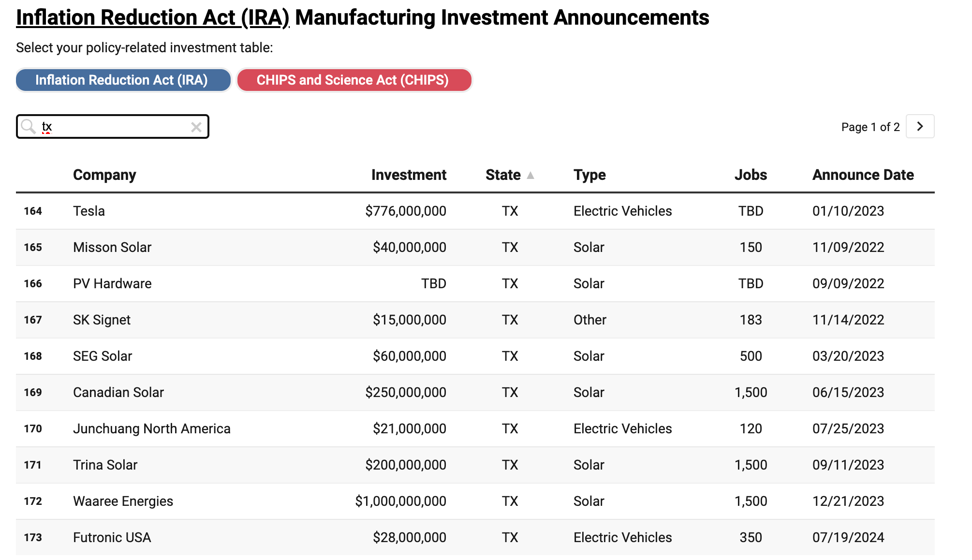The height and width of the screenshot is (560, 972).
Task: Select the SK Signet company cell
Action: 102,320
